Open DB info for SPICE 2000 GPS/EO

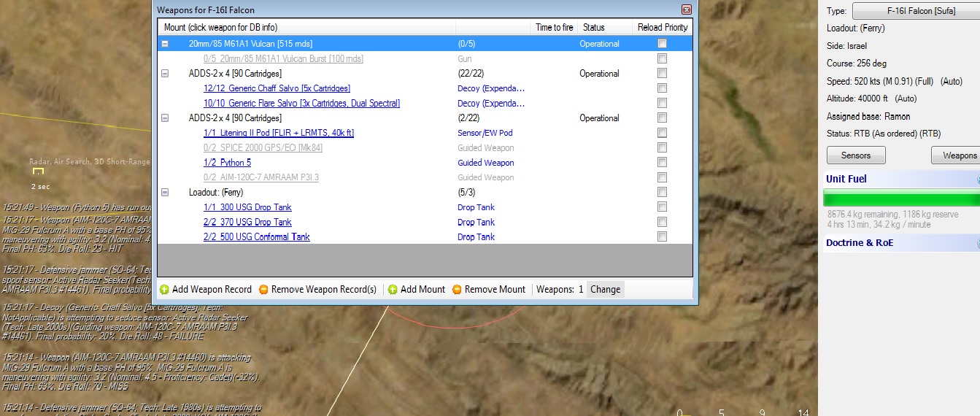pyautogui.click(x=263, y=147)
